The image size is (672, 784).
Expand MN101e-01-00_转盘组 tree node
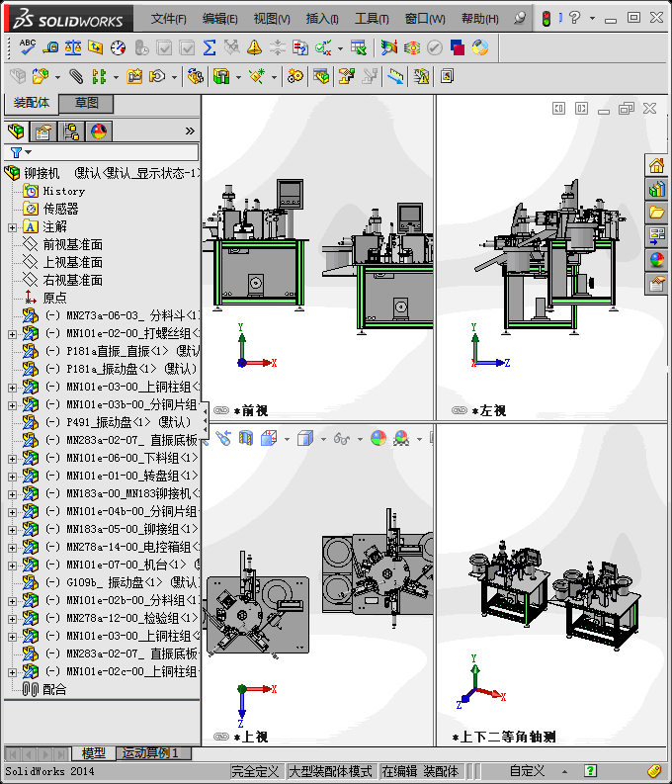(x=12, y=477)
